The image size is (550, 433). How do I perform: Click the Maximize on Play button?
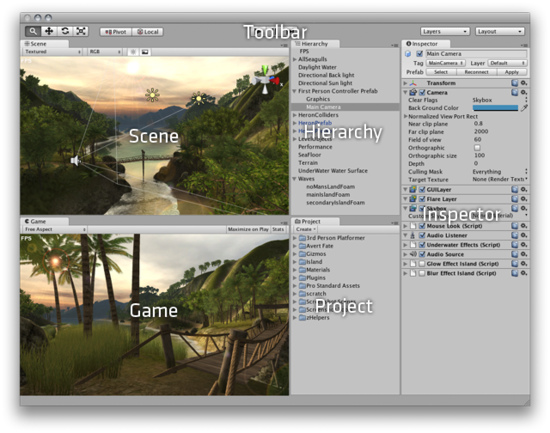[248, 229]
